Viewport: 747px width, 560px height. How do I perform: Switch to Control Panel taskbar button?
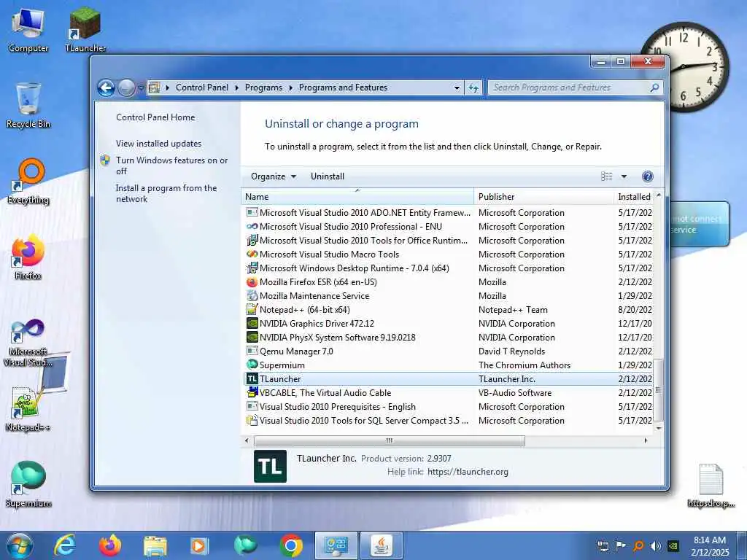coord(336,545)
